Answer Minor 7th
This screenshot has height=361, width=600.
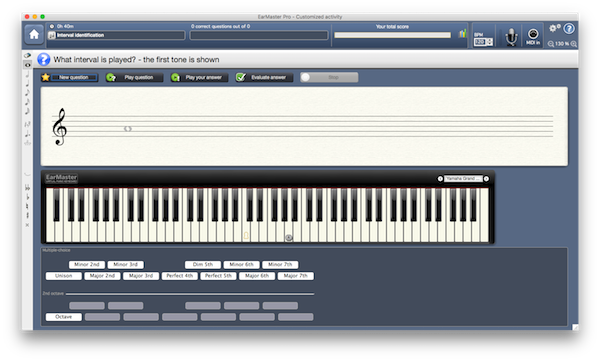[280, 265]
